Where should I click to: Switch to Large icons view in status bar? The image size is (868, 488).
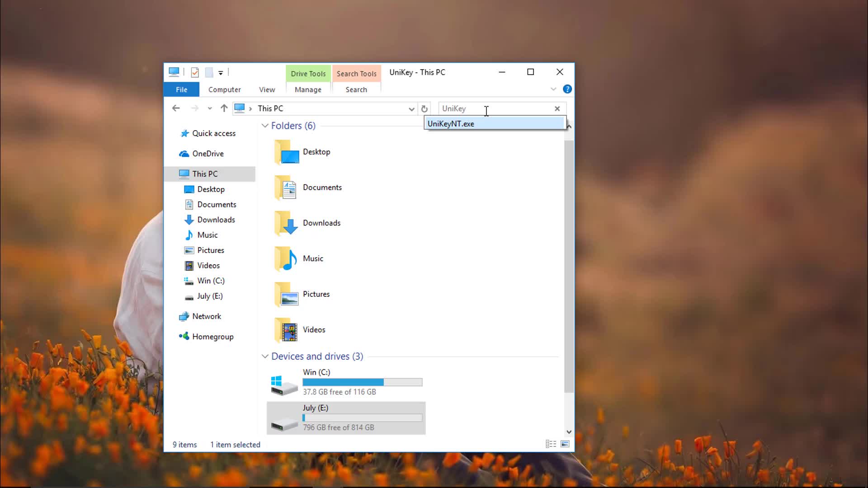(565, 444)
